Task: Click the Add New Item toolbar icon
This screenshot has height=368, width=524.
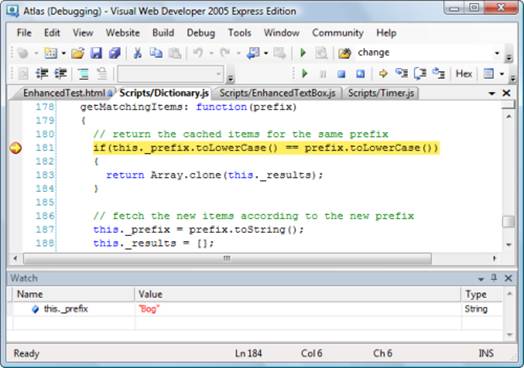Action: click(x=51, y=53)
